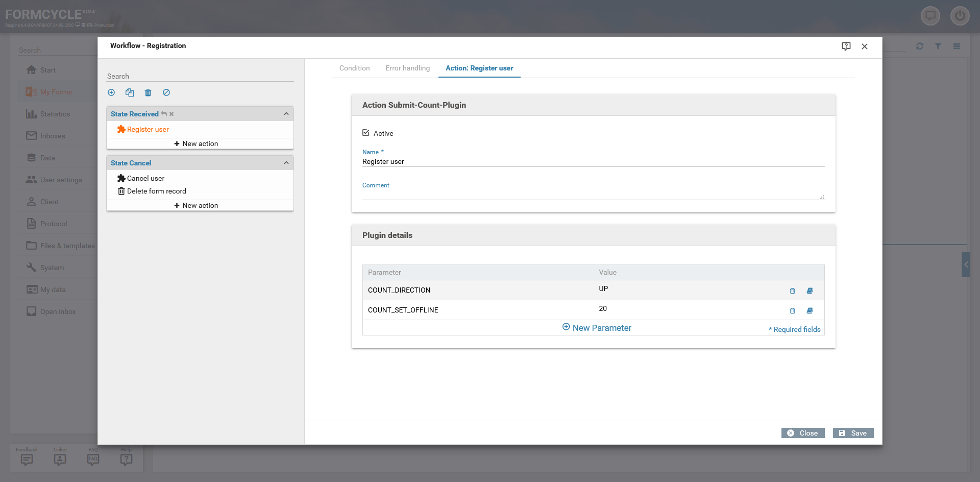Delete the COUNT_DIRECTION parameter via its trash icon

point(792,291)
